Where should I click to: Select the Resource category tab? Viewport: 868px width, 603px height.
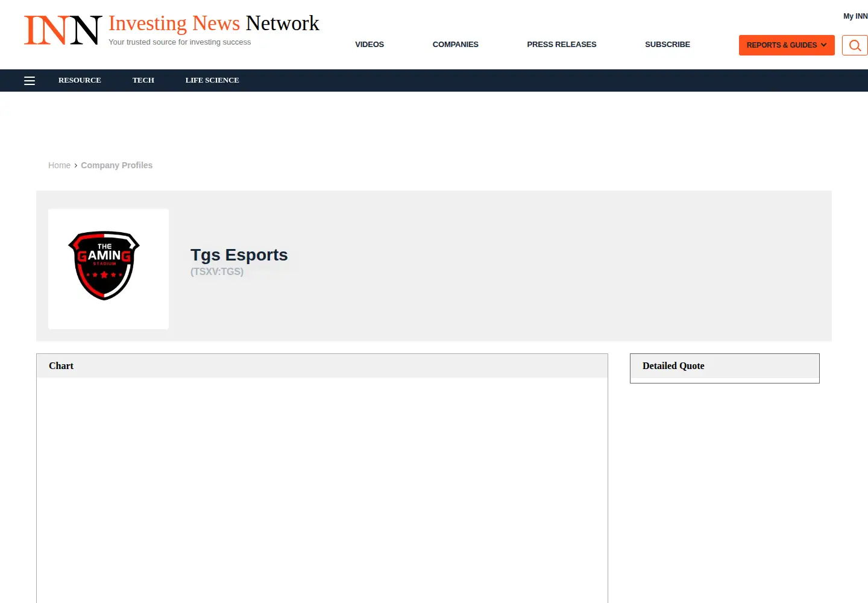(80, 80)
